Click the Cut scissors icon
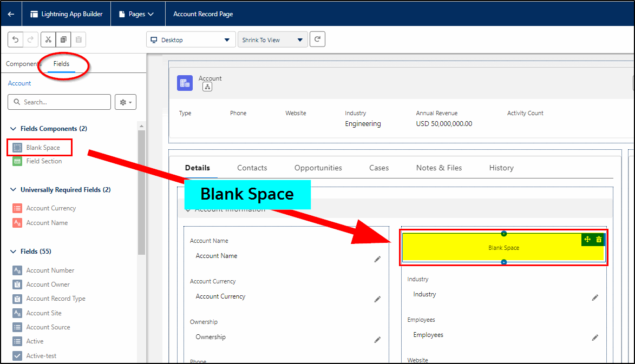 [48, 39]
